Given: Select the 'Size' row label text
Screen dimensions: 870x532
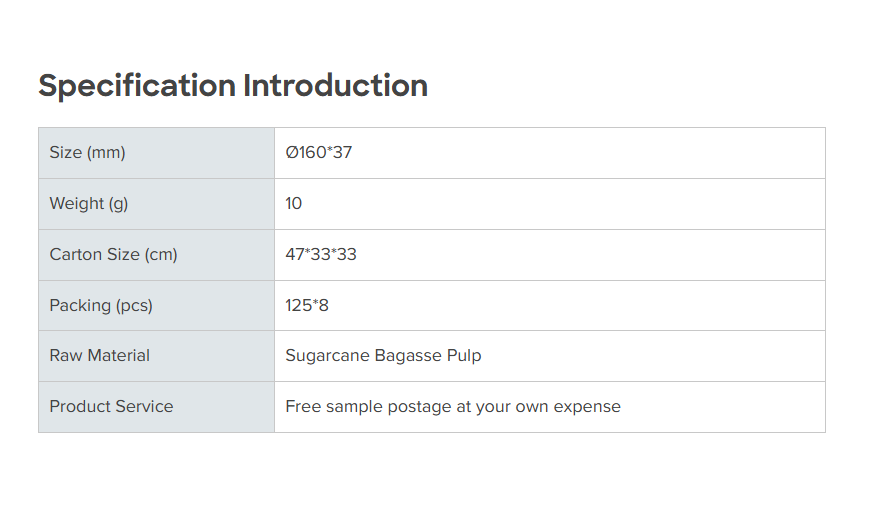Looking at the screenshot, I should click(66, 153).
